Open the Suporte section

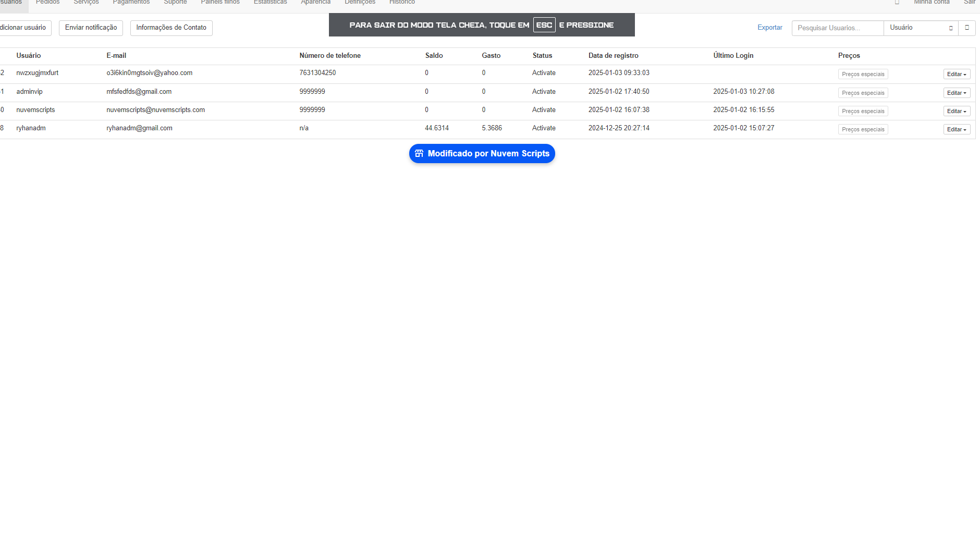coord(175,3)
